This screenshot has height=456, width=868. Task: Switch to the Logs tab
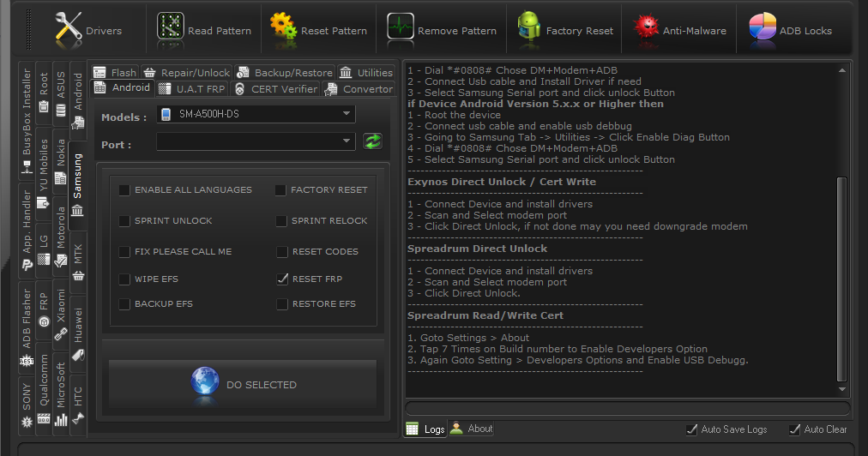425,429
